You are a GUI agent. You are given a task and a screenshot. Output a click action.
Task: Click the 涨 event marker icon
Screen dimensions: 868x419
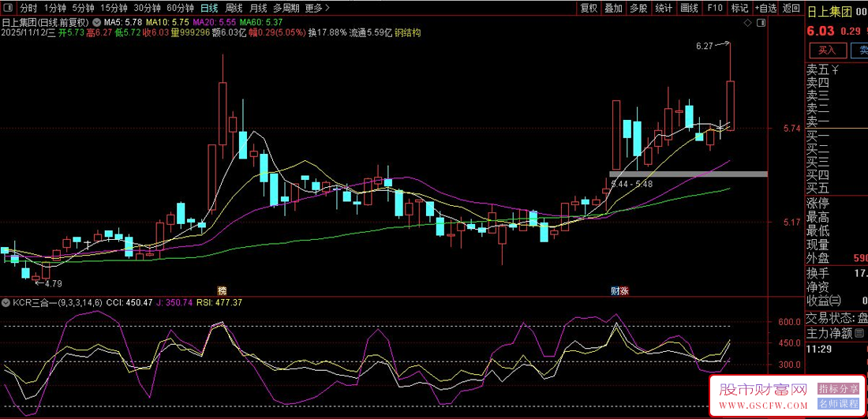(624, 290)
